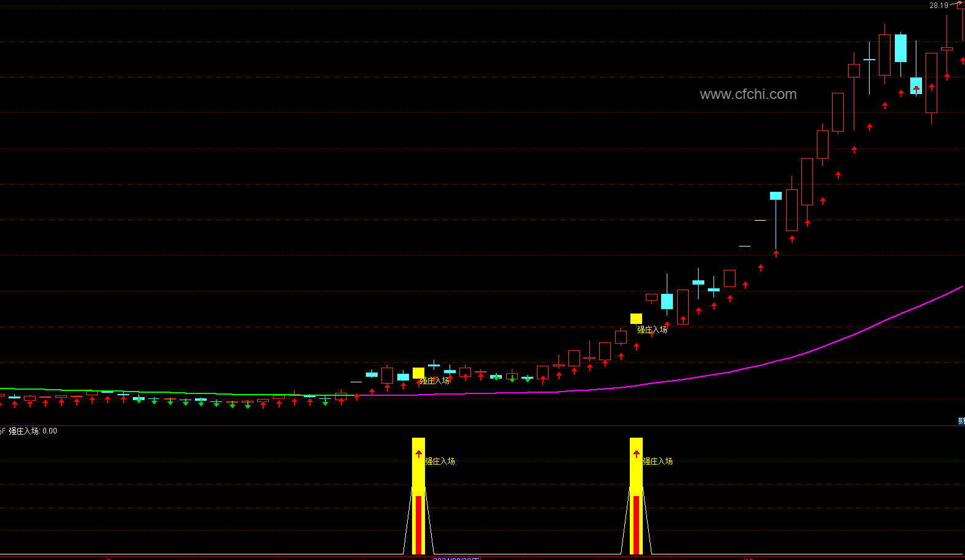The height and width of the screenshot is (560, 965).
Task: Click the 28.19 high price label
Action: tap(939, 6)
